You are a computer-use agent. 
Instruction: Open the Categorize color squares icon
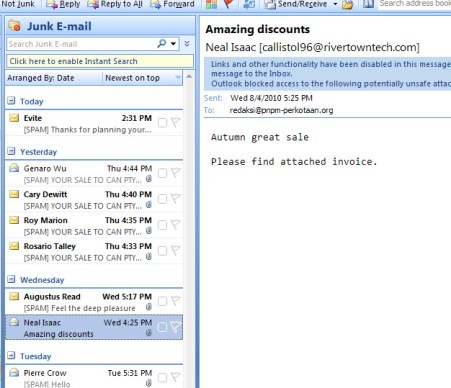211,4
